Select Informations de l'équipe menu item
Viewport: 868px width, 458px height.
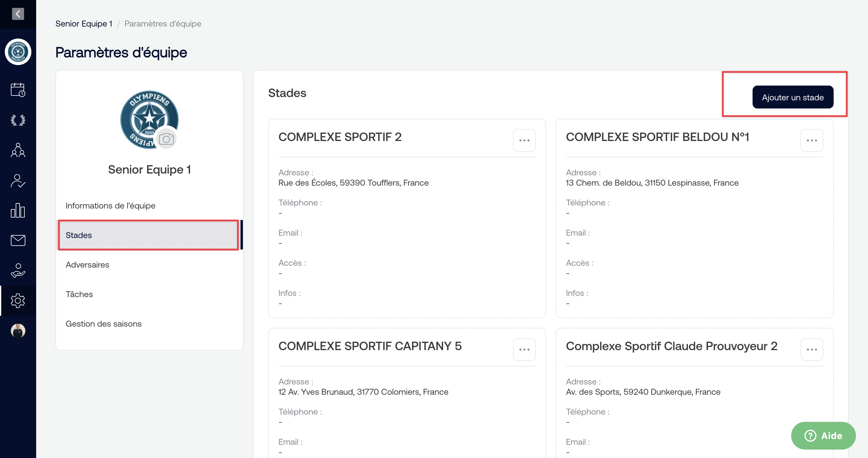[149, 205]
